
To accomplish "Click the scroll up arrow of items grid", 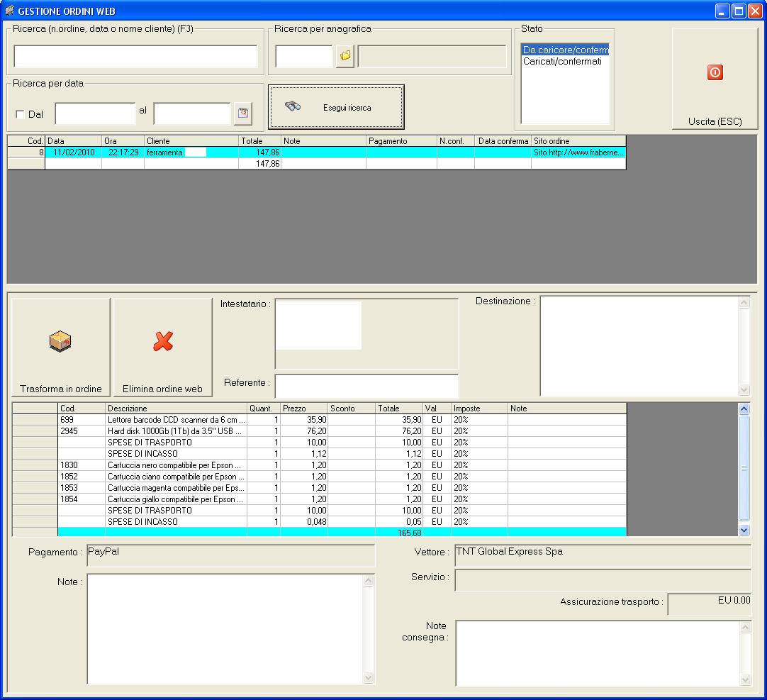I will [x=744, y=409].
